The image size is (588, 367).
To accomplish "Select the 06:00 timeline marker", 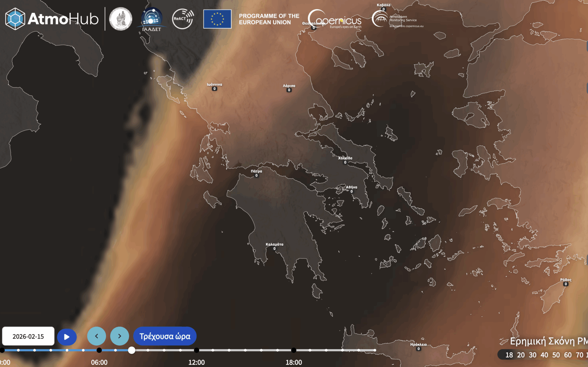I will click(99, 350).
